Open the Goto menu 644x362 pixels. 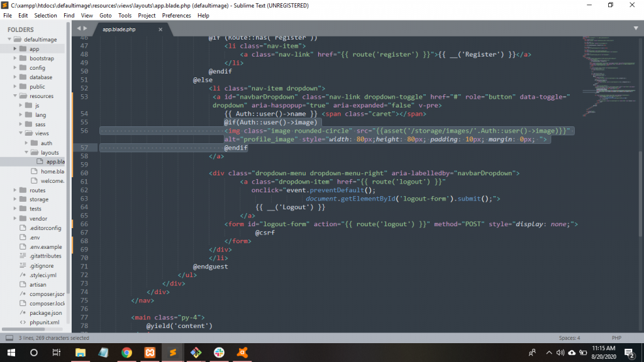[x=106, y=15]
